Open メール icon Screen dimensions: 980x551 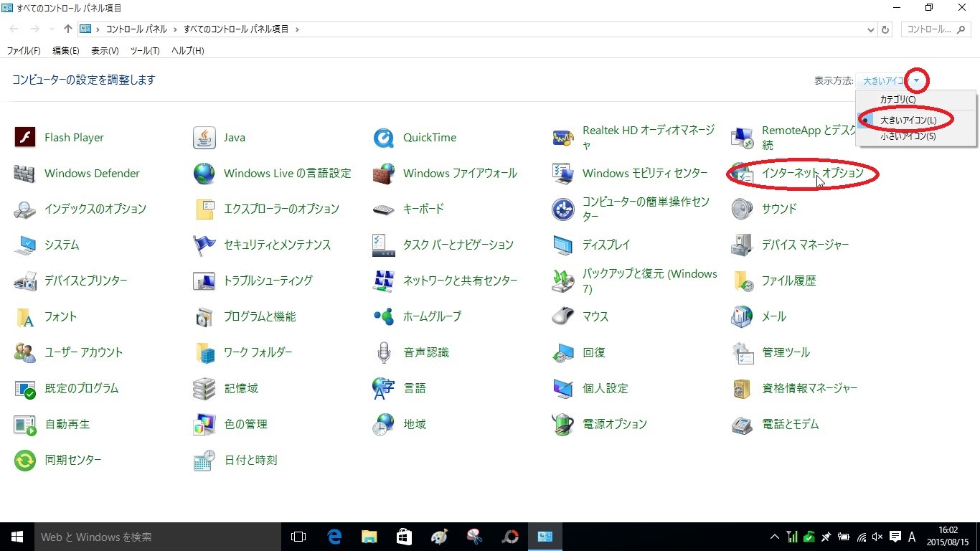(x=743, y=316)
